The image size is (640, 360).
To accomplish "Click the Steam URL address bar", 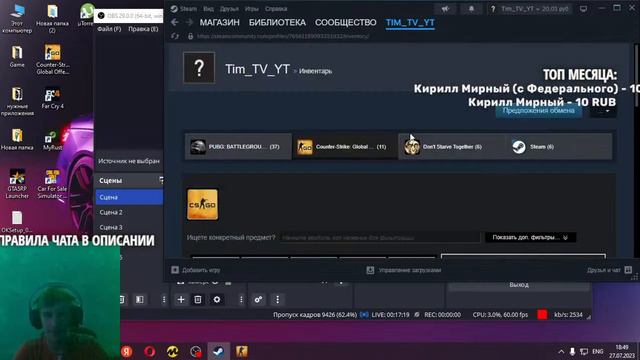I will [x=283, y=36].
